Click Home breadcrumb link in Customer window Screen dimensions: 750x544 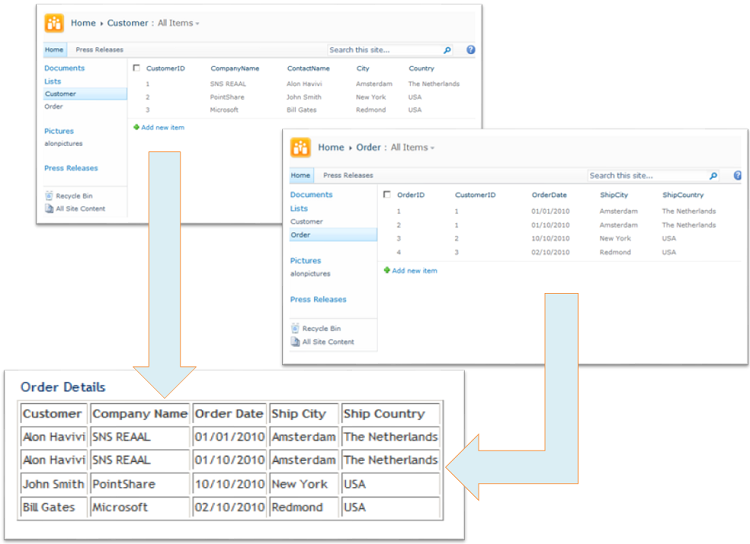click(x=83, y=23)
